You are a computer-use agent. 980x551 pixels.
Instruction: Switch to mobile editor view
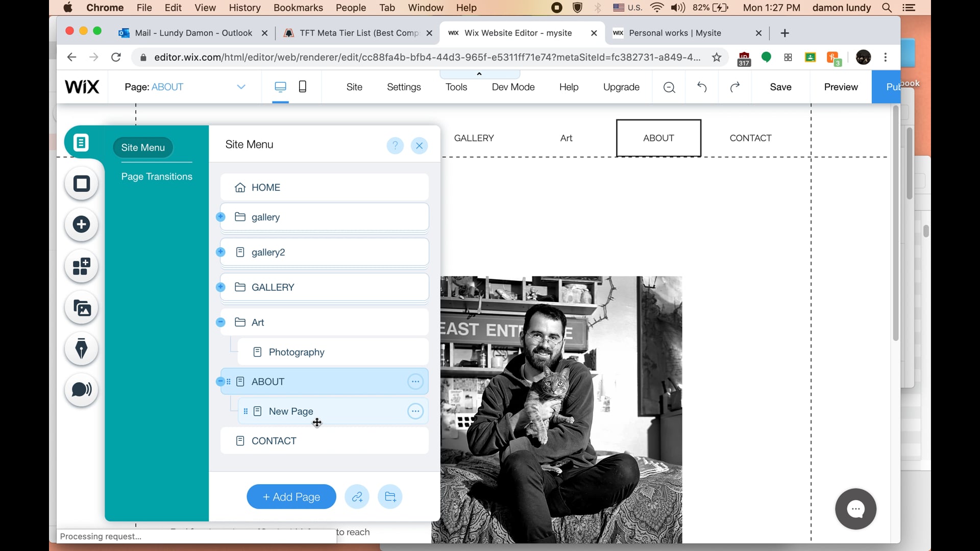pos(302,87)
